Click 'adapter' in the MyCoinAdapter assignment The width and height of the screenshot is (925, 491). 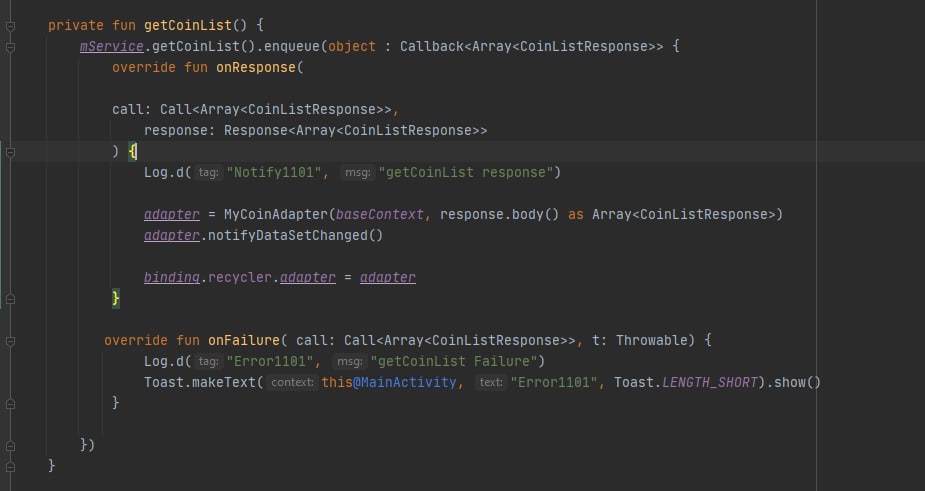172,214
